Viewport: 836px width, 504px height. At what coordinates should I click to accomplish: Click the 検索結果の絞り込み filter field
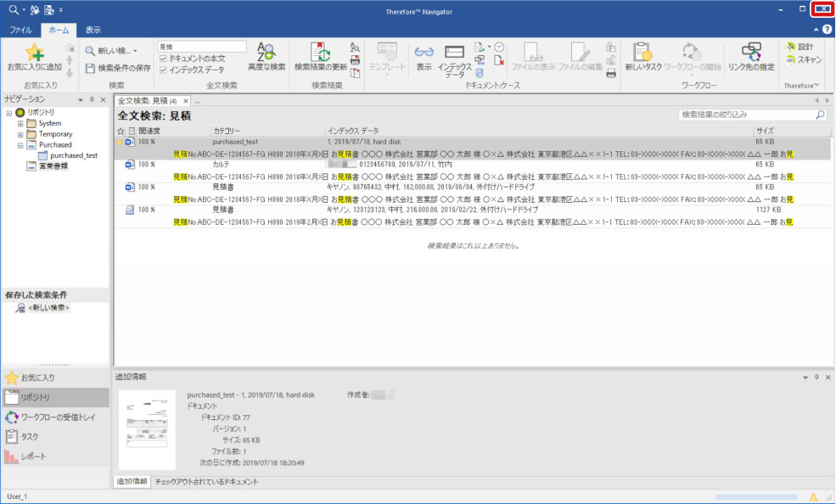click(746, 115)
